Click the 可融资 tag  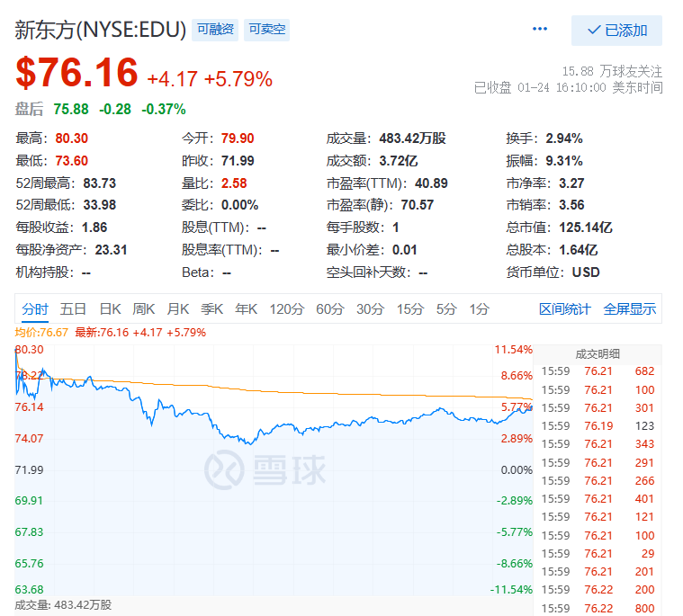coord(215,30)
